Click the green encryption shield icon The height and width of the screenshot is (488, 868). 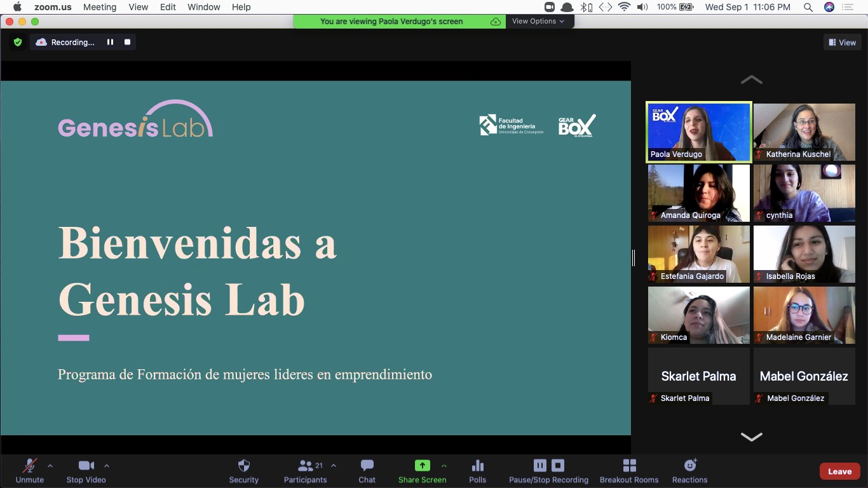tap(18, 43)
